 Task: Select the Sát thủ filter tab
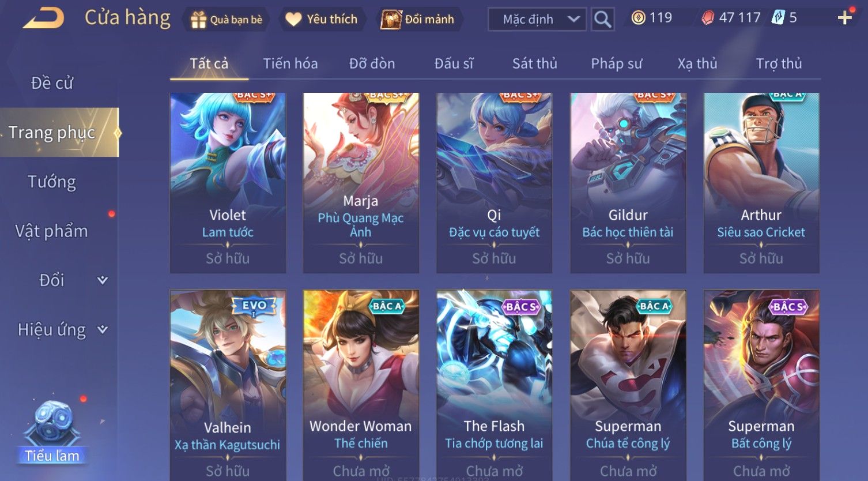click(x=535, y=63)
